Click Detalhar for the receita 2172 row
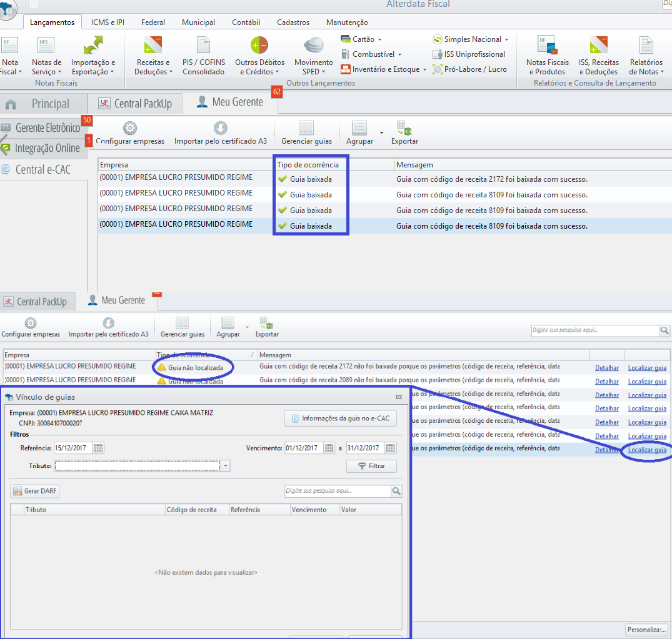This screenshot has width=672, height=639. tap(607, 368)
